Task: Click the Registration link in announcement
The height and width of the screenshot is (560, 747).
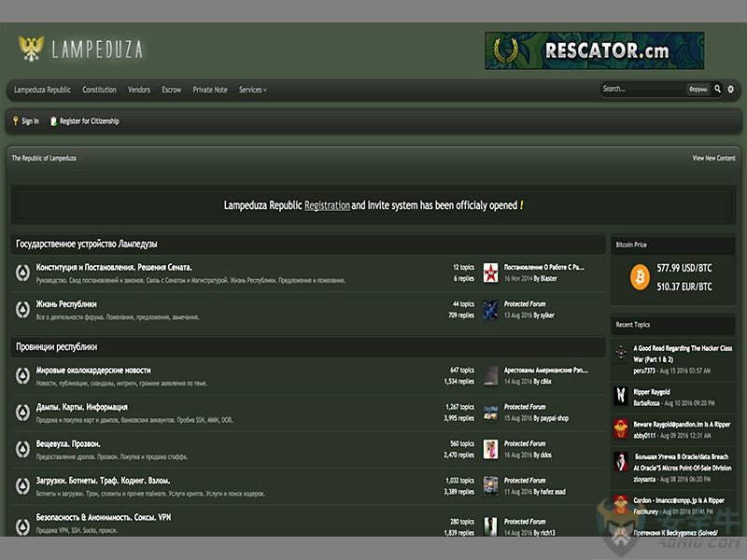Action: pos(327,205)
